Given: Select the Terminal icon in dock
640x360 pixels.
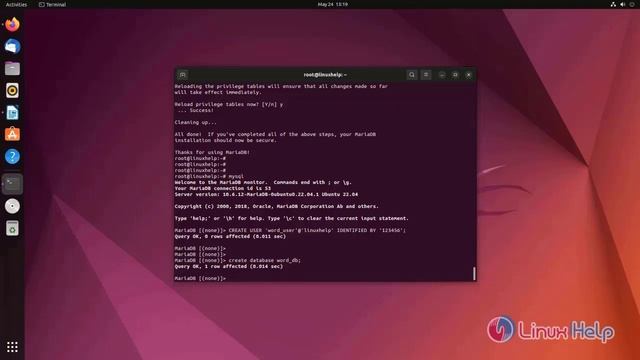Looking at the screenshot, I should click(x=12, y=184).
